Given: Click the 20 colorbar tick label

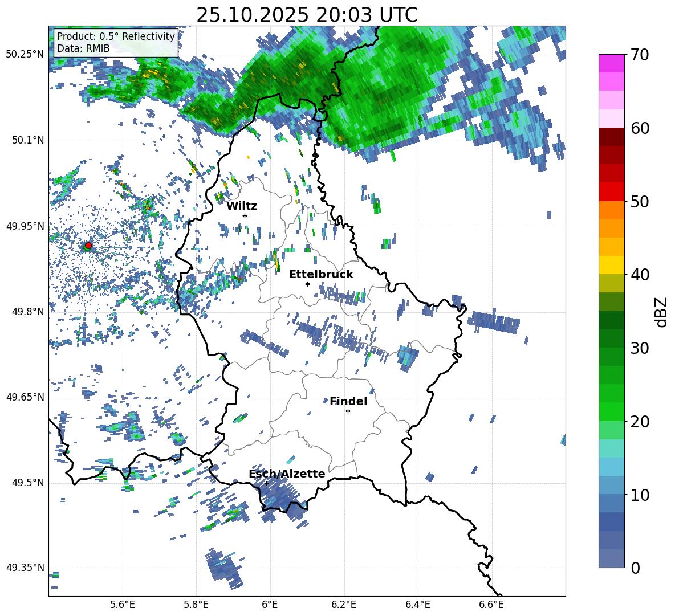Looking at the screenshot, I should point(640,422).
